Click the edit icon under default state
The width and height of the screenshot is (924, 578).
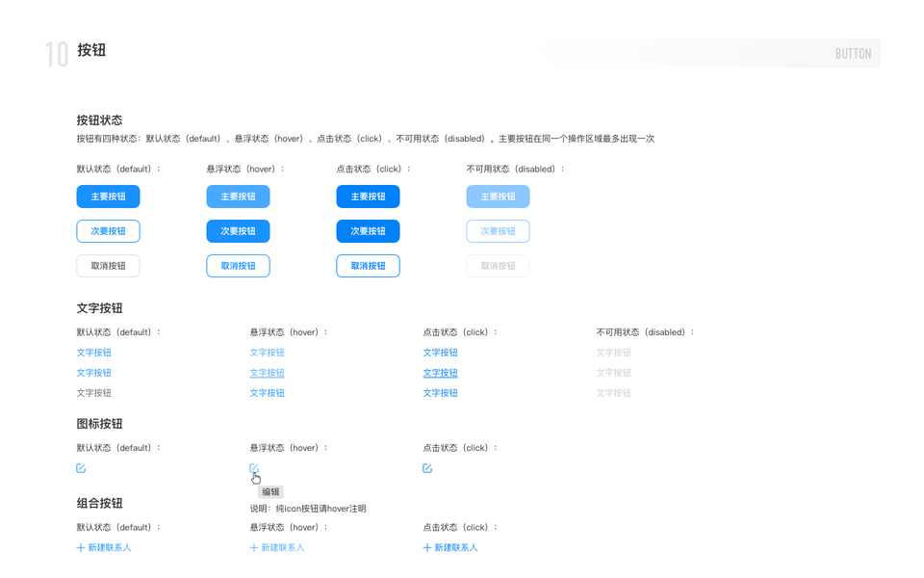81,468
